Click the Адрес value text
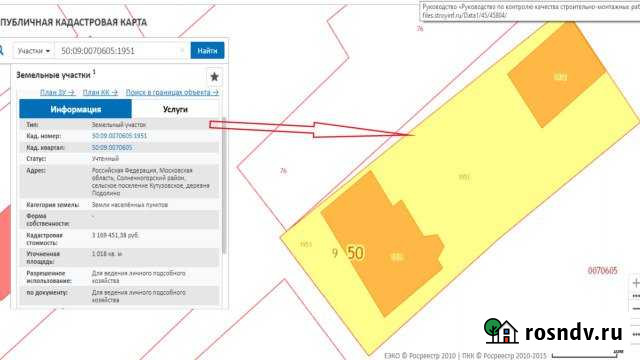The width and height of the screenshot is (640, 360). pyautogui.click(x=151, y=182)
